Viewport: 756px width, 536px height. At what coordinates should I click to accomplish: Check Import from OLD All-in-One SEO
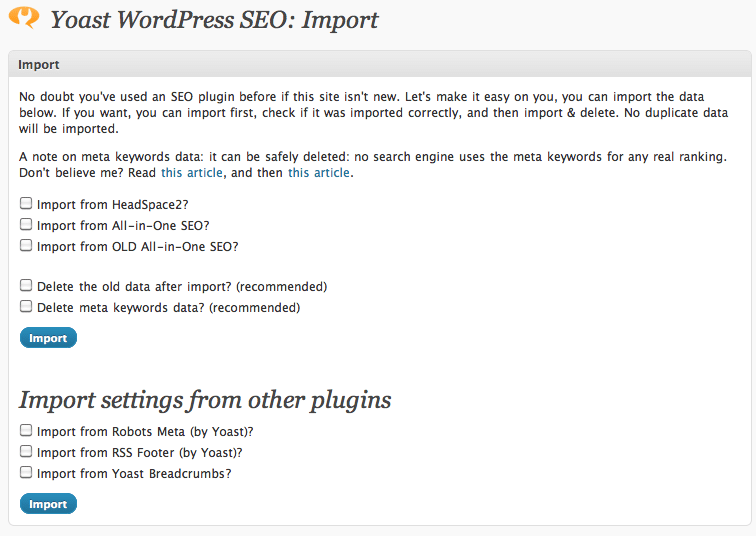(26, 245)
